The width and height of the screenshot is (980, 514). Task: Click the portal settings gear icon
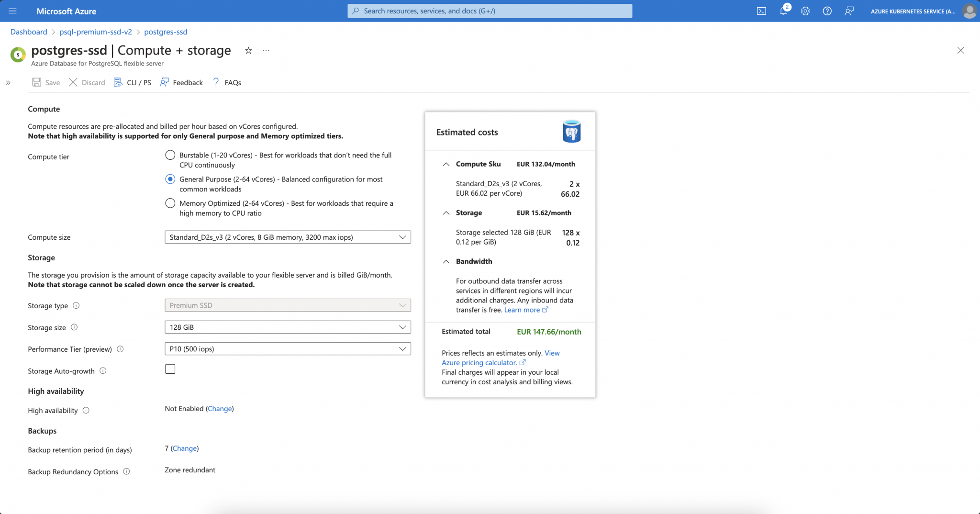[805, 11]
